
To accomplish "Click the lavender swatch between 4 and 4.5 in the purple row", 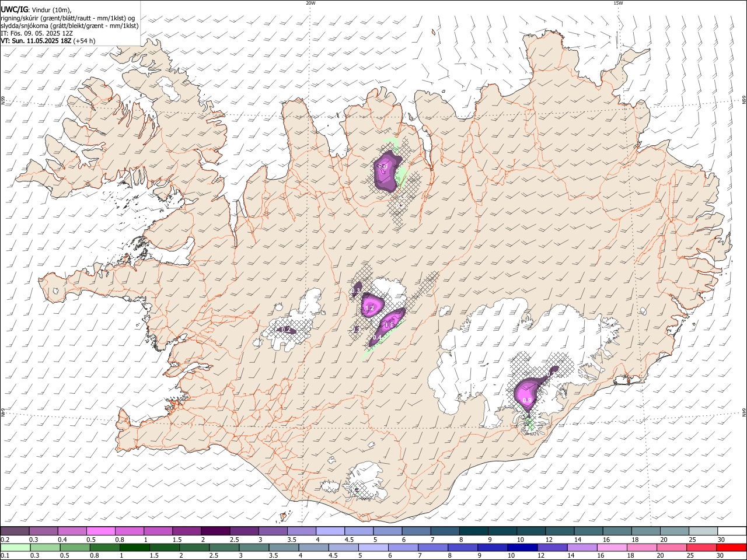I will 329,531.
